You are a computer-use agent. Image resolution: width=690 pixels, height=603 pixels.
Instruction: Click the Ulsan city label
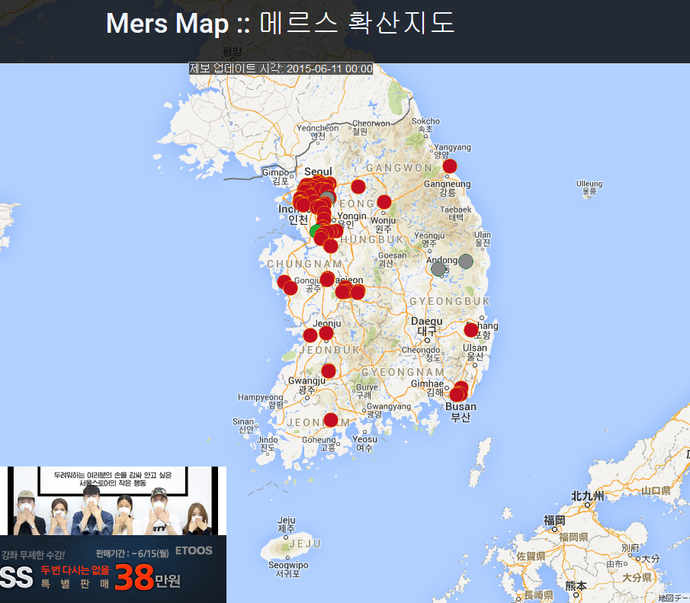pyautogui.click(x=475, y=352)
